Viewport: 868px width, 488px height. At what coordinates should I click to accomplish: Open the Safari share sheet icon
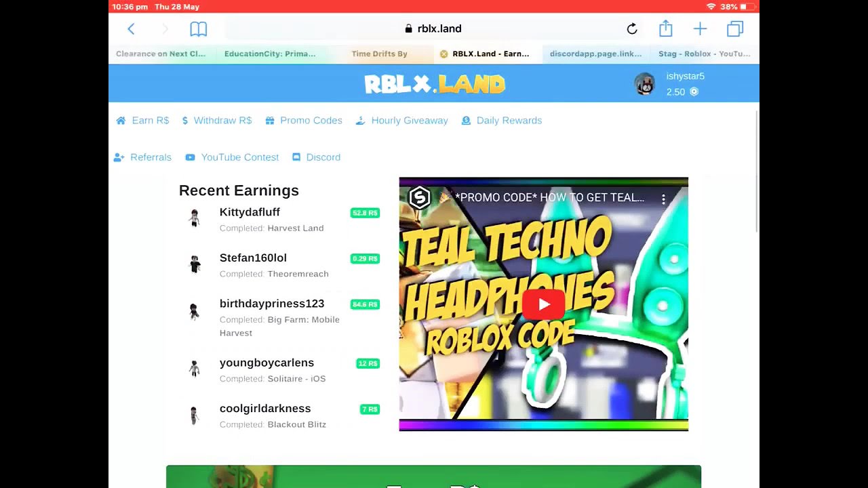point(666,28)
